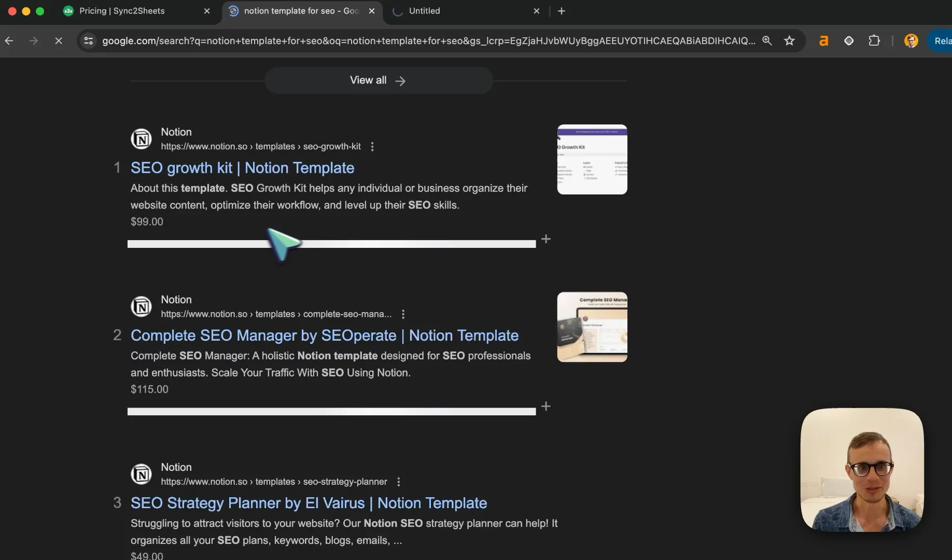Stop page loading with the X button

tap(59, 40)
